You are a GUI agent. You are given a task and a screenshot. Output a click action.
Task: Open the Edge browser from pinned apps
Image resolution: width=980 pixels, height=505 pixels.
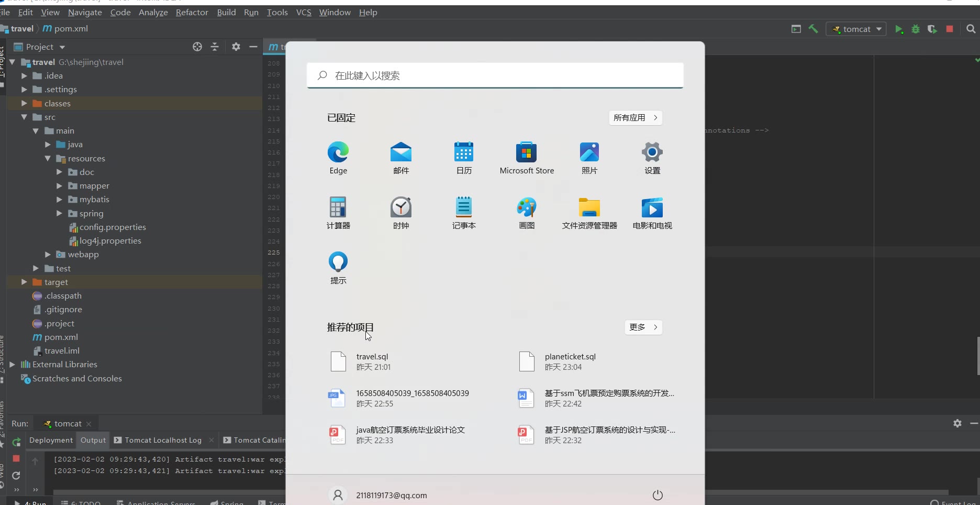click(x=338, y=157)
